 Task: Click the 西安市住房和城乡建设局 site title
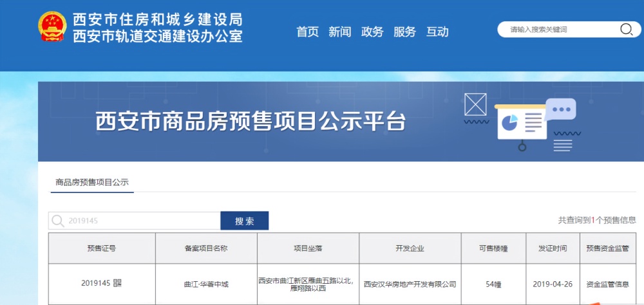158,19
